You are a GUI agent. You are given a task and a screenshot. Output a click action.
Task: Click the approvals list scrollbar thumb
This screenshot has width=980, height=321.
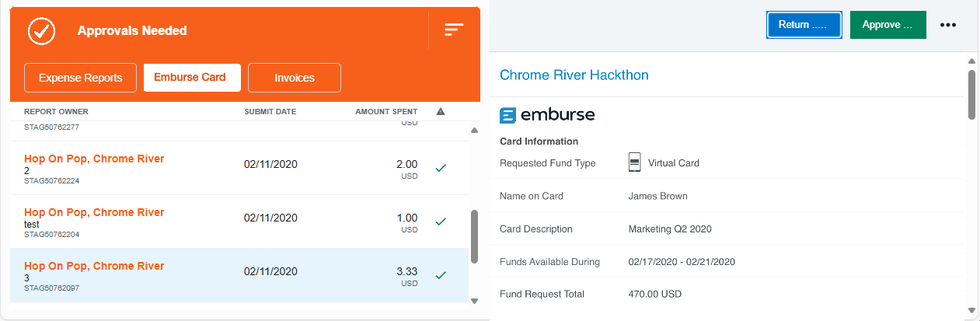[475, 236]
